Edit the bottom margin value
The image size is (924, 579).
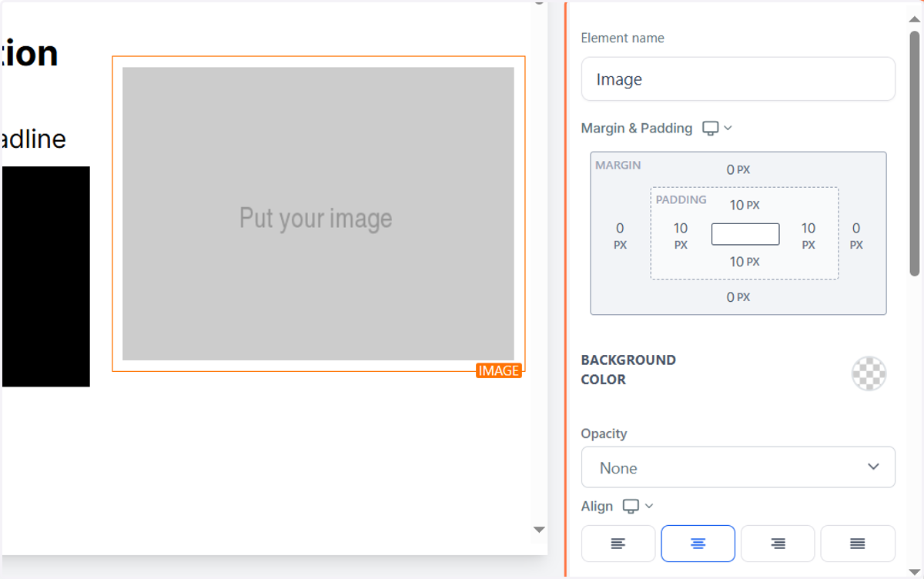738,297
